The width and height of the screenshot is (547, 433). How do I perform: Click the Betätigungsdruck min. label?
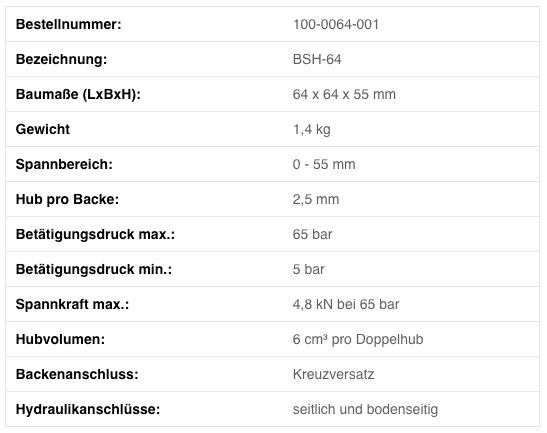pyautogui.click(x=94, y=269)
